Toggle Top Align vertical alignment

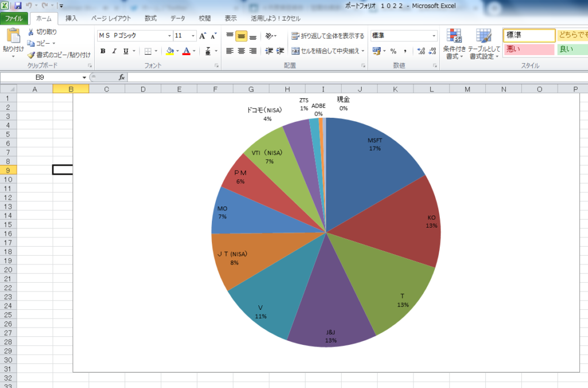pos(230,36)
